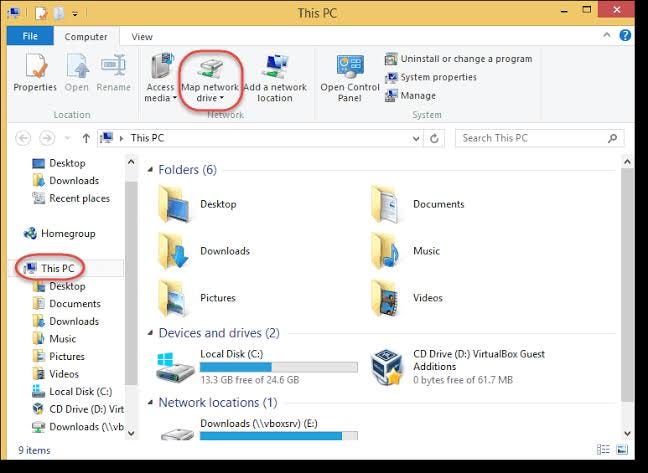Click Add a network location
The width and height of the screenshot is (648, 473).
275,78
